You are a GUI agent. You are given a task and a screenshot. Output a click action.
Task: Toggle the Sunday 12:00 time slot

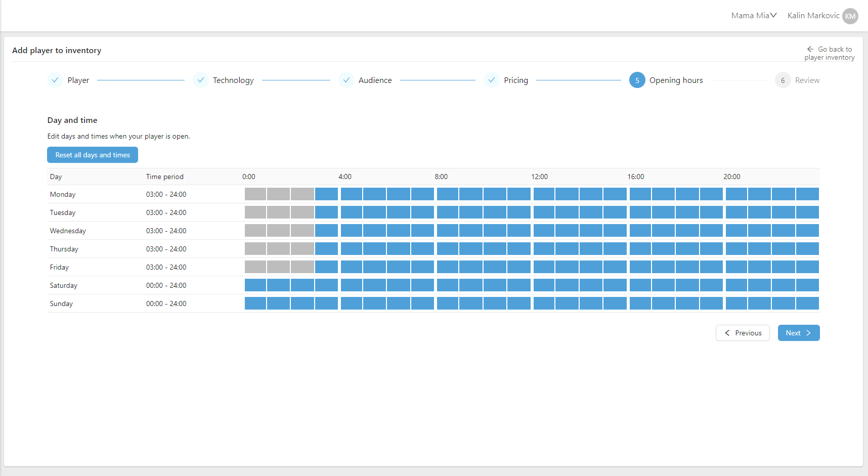(544, 304)
